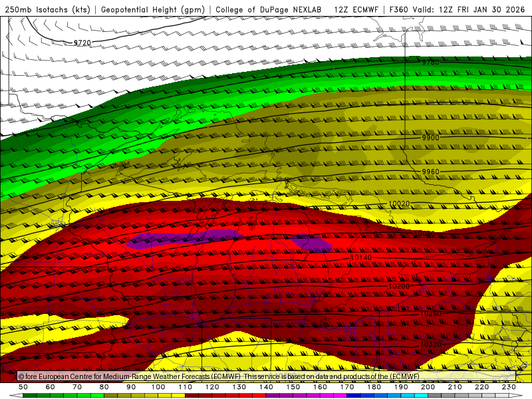This screenshot has width=532, height=399.
Task: Click the 130 value on the color scale
Action: (x=239, y=387)
